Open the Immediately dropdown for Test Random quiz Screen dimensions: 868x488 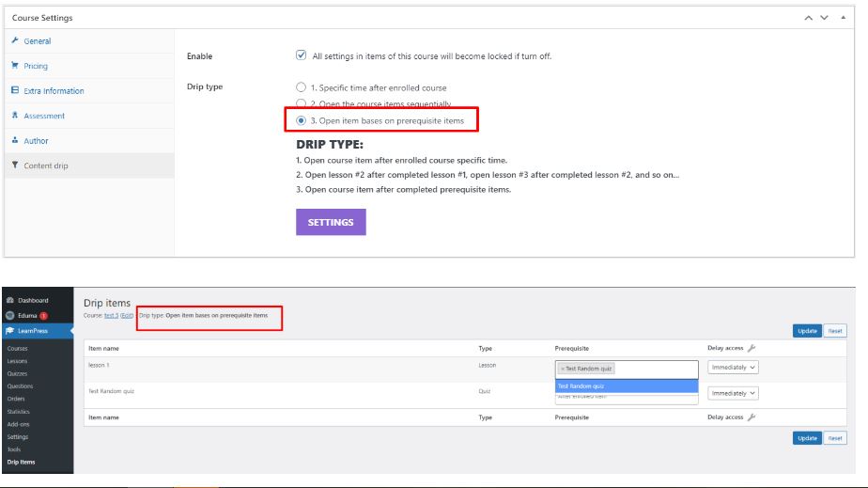click(733, 393)
